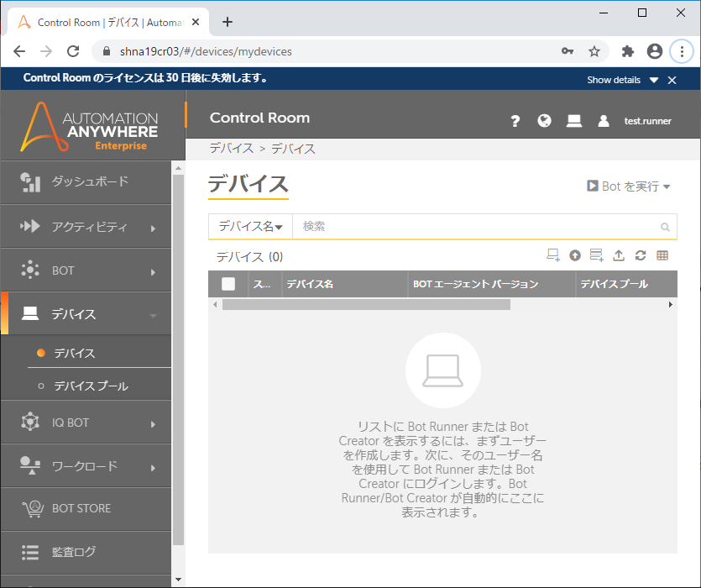The width and height of the screenshot is (701, 588).
Task: Open the Chrome profile avatar icon
Action: 655,51
